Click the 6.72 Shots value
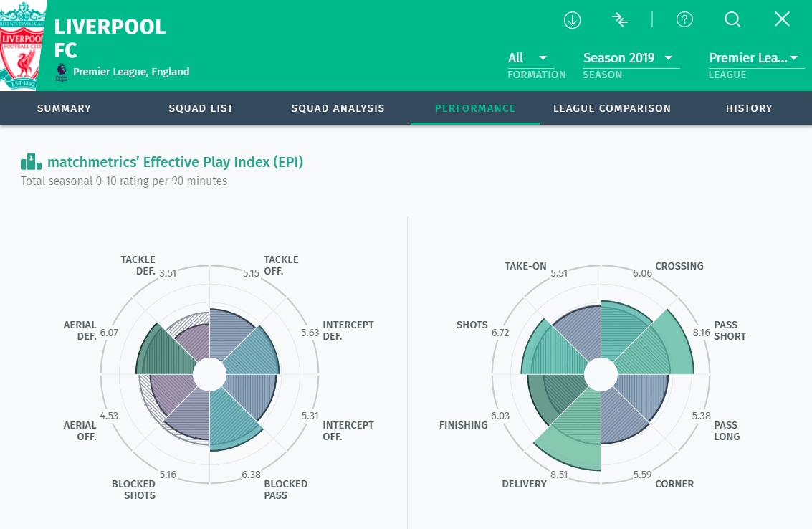This screenshot has width=812, height=529. (x=500, y=333)
